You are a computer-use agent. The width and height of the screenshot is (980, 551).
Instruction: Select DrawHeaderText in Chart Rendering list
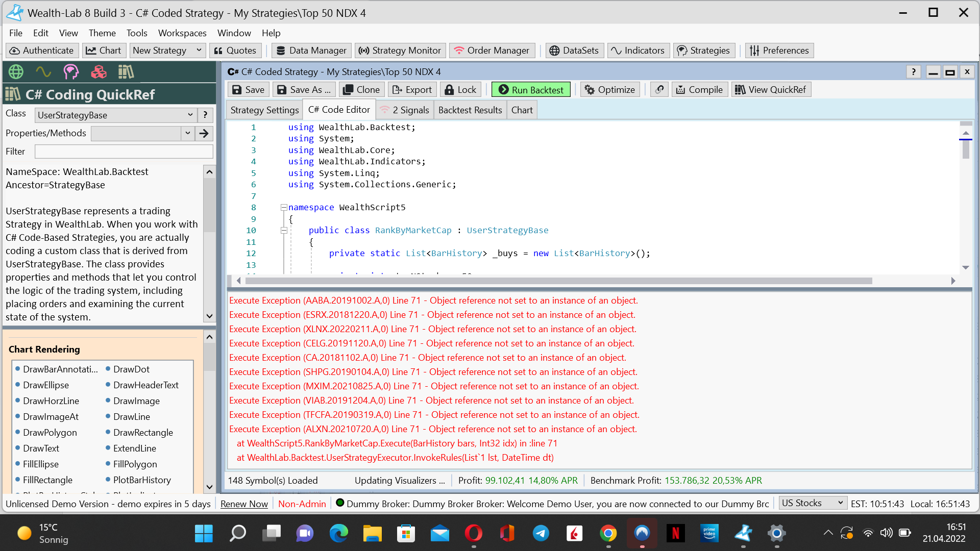146,385
